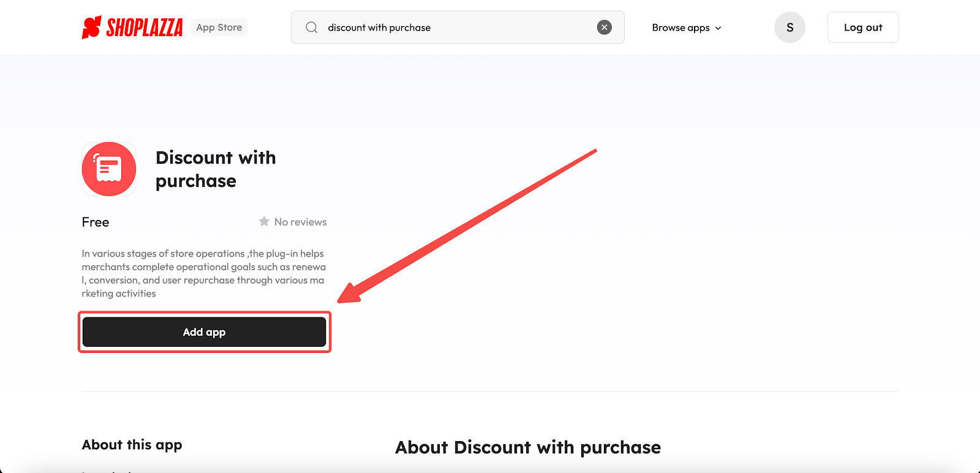Click the app description paragraph
Viewport: 980px width, 473px height.
pyautogui.click(x=204, y=273)
